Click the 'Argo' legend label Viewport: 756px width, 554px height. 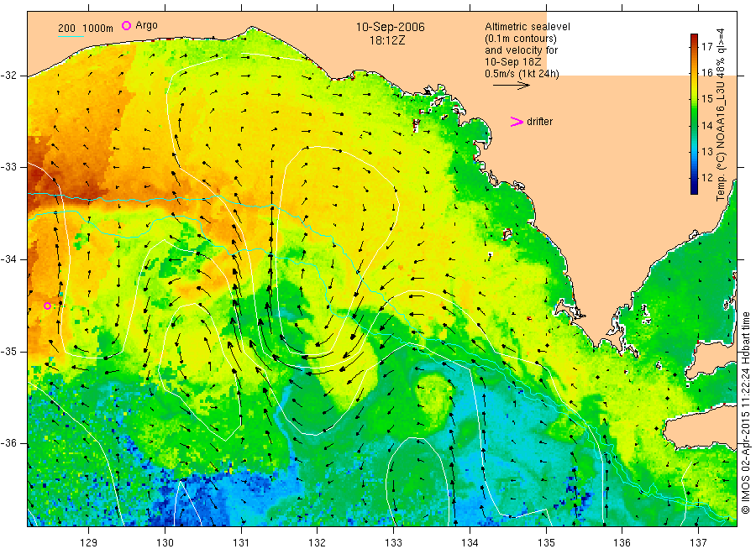(x=146, y=25)
